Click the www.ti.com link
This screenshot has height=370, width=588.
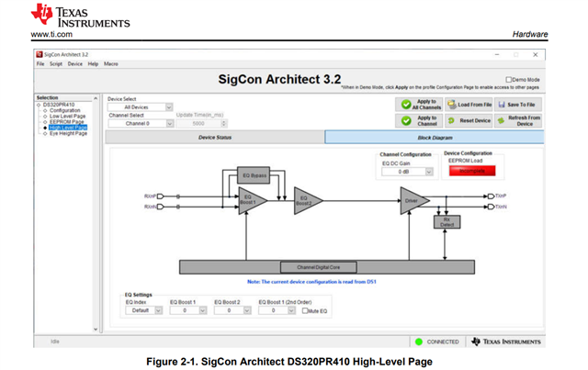pyautogui.click(x=51, y=34)
